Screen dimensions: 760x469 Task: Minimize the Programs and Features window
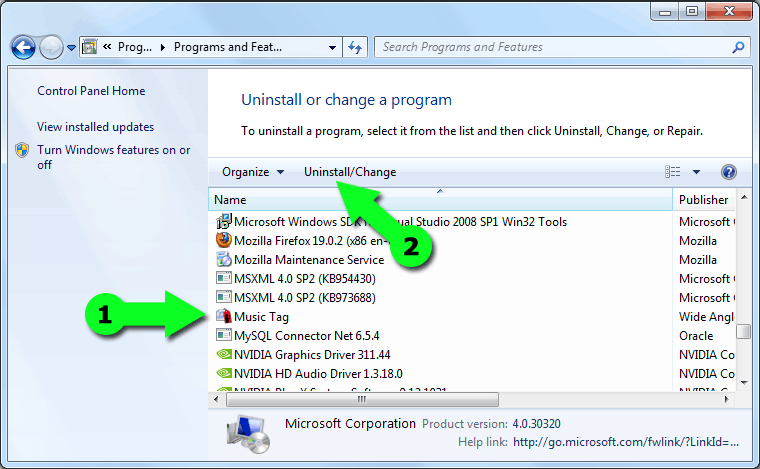coord(665,11)
